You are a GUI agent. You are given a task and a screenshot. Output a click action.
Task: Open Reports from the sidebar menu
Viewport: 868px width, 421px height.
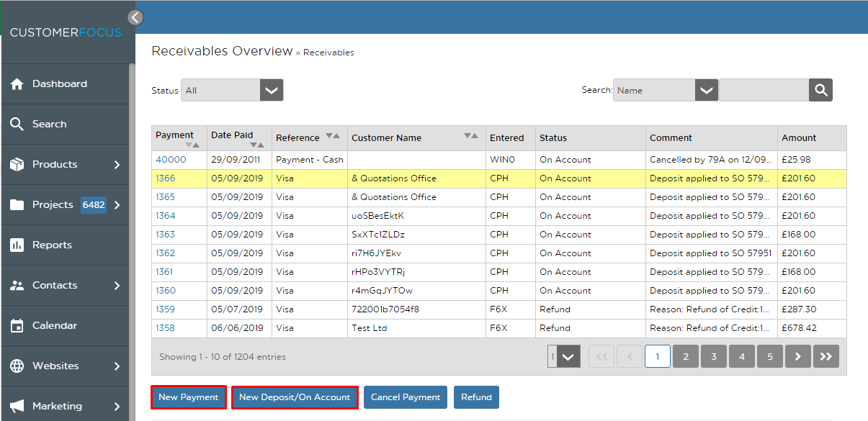65,245
